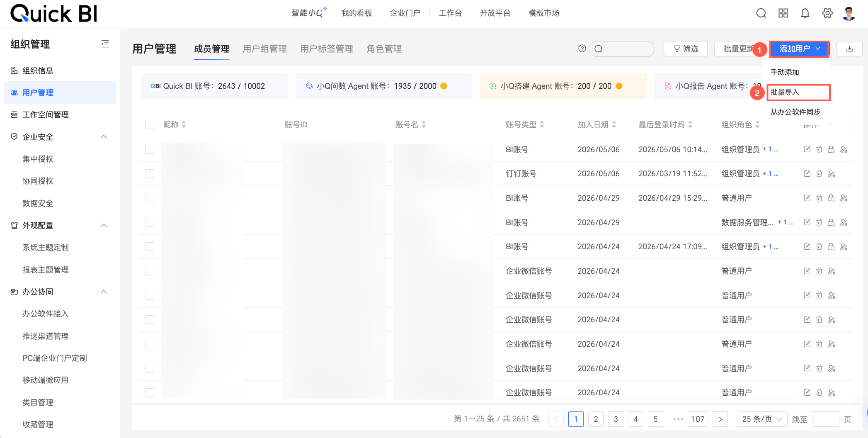
Task: Edit the user who logged in 2026/05/06 10:14
Action: coord(807,149)
